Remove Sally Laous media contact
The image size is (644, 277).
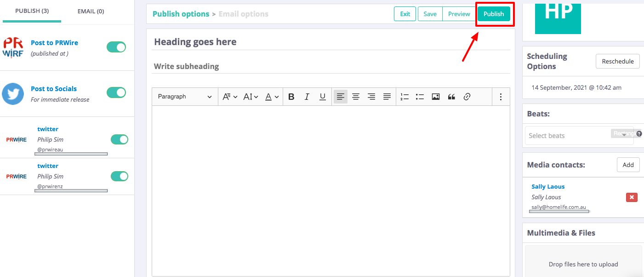(632, 197)
